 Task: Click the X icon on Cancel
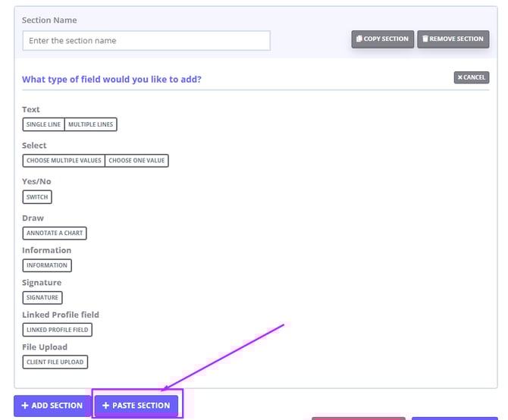pyautogui.click(x=460, y=77)
